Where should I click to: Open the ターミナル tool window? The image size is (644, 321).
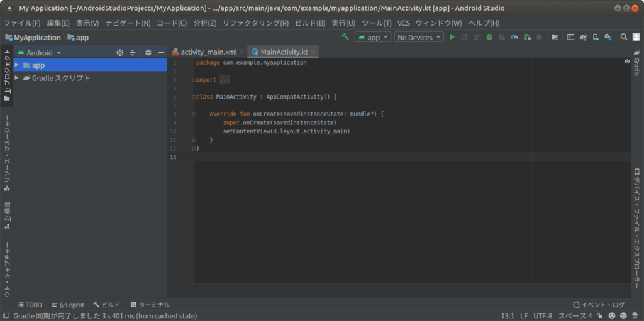coord(150,305)
